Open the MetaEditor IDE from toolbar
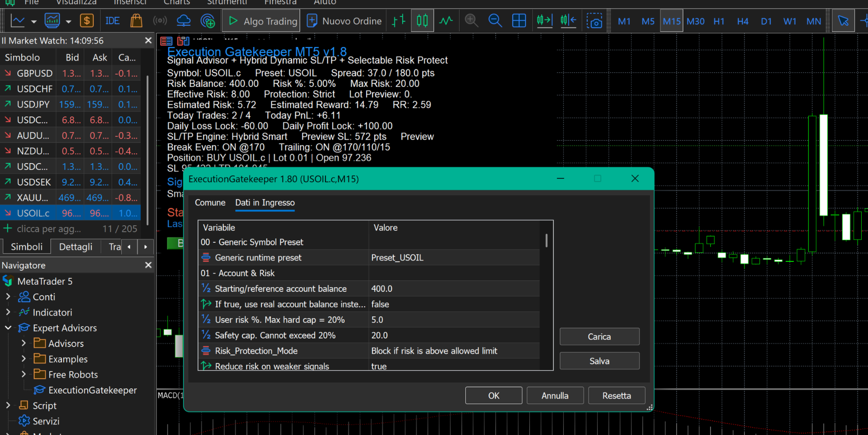 click(x=112, y=21)
